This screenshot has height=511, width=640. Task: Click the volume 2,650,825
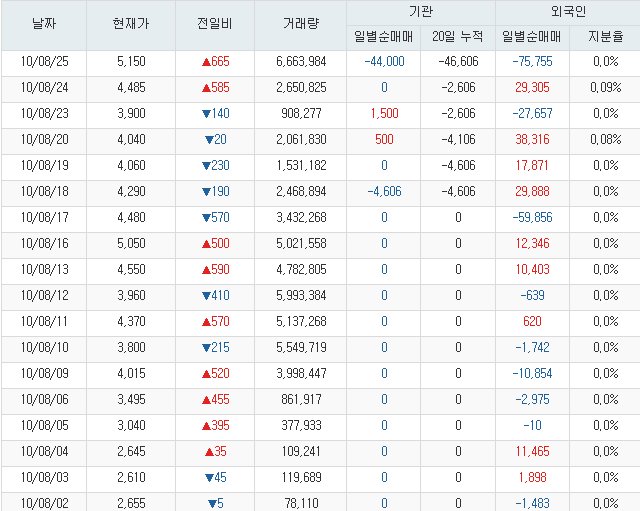point(301,87)
